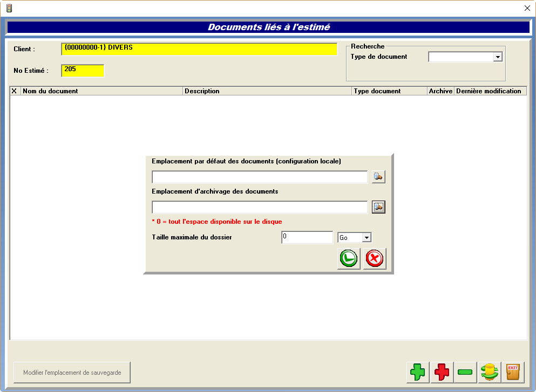
Task: Close the window with the title bar X
Action: point(527,8)
